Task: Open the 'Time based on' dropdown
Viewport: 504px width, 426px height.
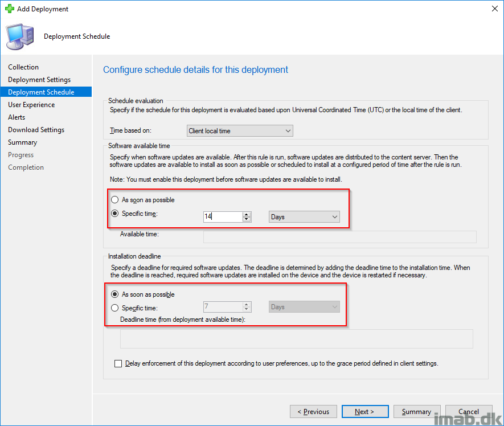Action: 240,131
